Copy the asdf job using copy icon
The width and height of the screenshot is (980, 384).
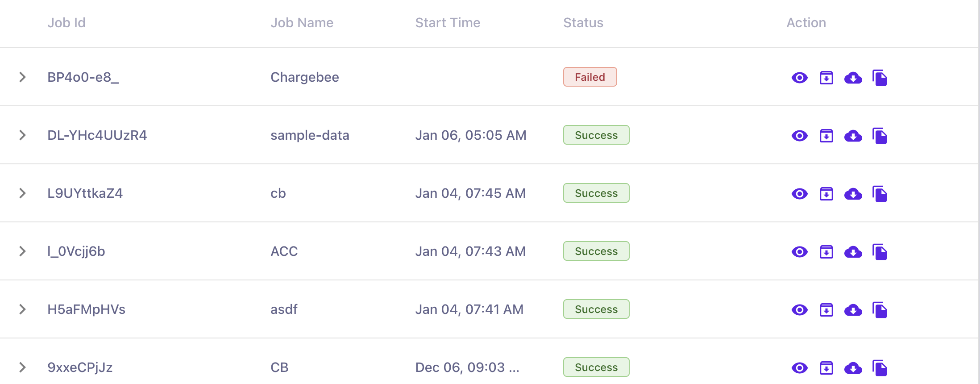[x=880, y=310]
